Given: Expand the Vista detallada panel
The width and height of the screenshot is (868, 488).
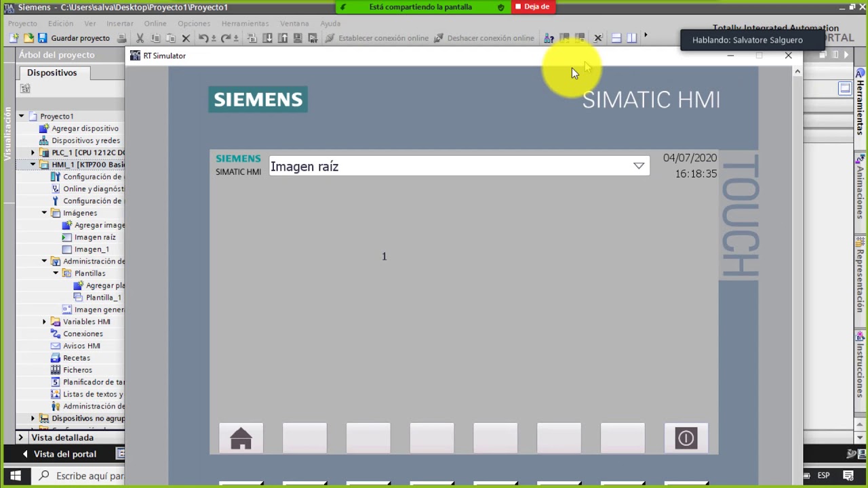Looking at the screenshot, I should point(20,438).
